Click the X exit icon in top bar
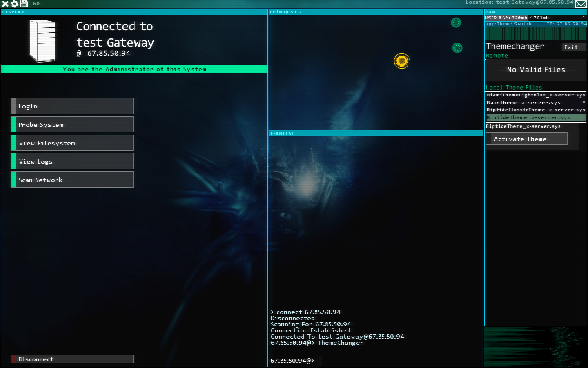The image size is (588, 368). 5,4
